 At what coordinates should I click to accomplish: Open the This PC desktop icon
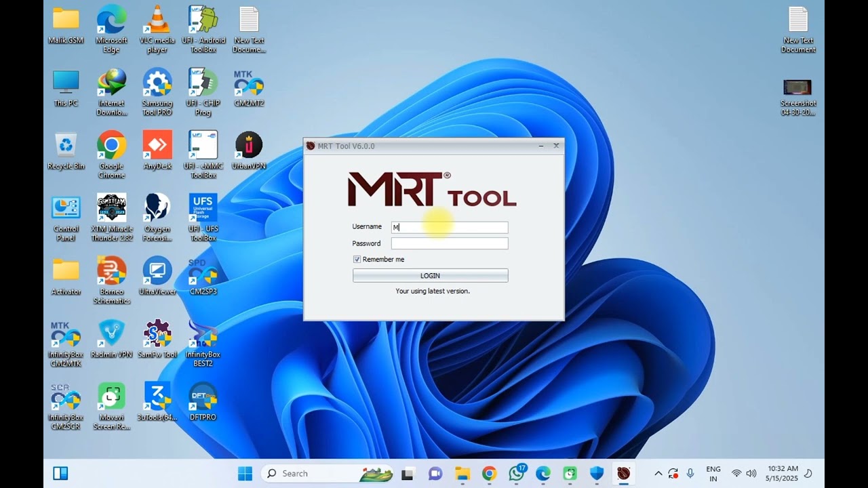pos(66,89)
